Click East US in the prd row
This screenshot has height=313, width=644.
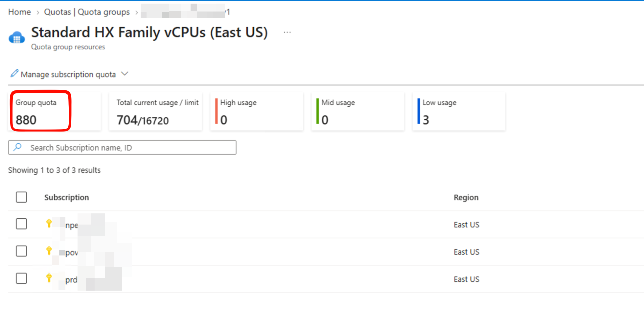pos(467,279)
